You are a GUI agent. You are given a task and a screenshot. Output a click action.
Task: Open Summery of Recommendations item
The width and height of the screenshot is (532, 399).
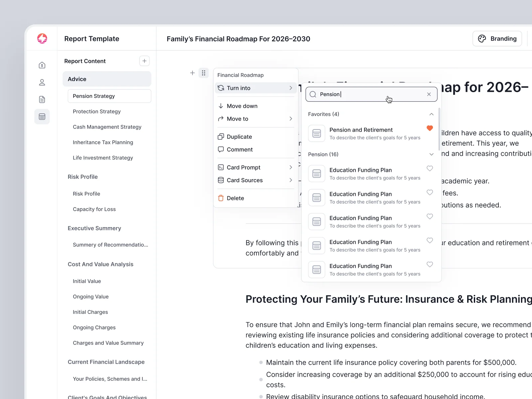110,245
